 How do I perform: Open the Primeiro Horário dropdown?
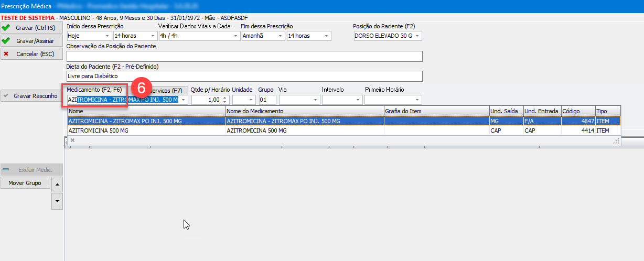[417, 100]
